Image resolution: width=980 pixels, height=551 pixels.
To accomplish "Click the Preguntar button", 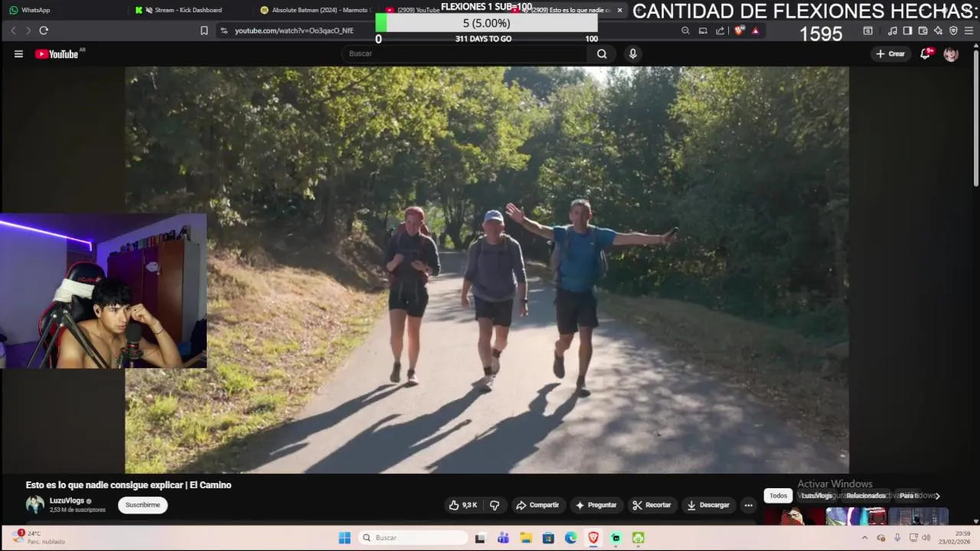I will point(596,505).
